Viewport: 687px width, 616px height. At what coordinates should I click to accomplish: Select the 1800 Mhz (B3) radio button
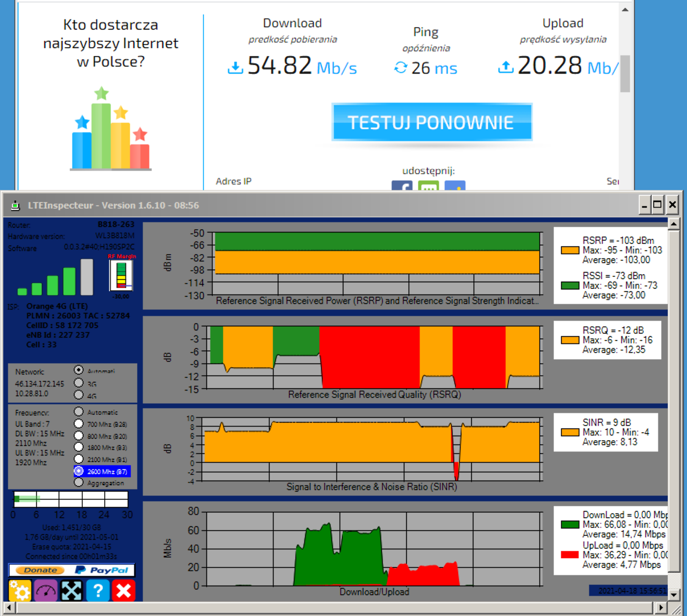click(x=79, y=447)
